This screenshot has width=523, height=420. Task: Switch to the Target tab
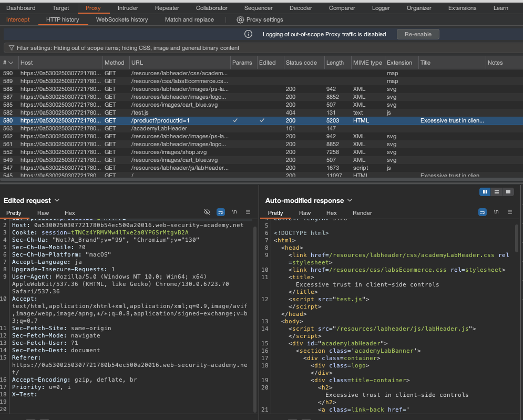[60, 8]
